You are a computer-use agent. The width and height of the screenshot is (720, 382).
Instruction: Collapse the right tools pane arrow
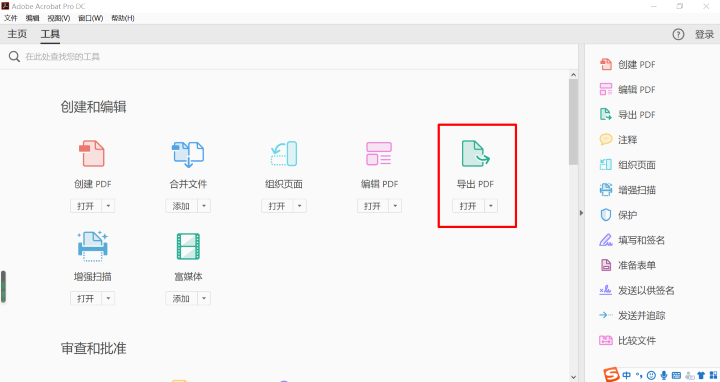(x=581, y=213)
